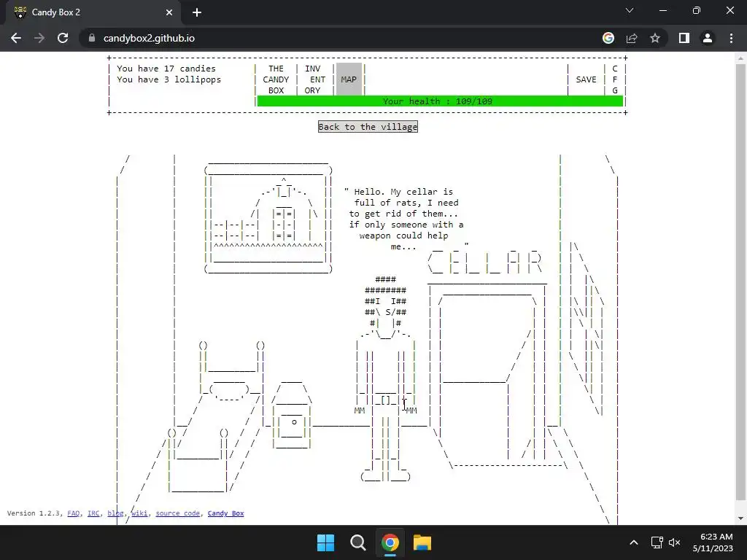Reload the Candy Box 2 page

[x=63, y=38]
